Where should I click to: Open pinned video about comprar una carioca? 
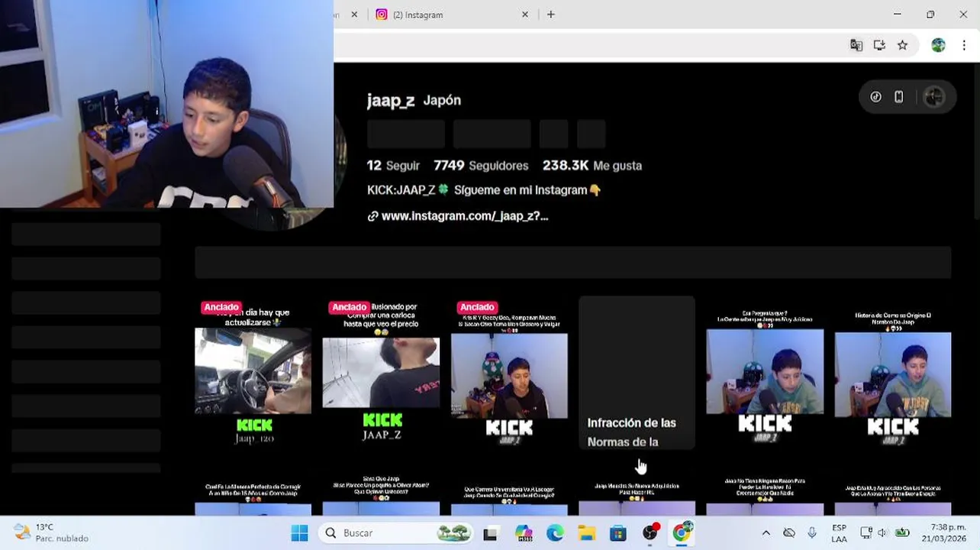pyautogui.click(x=381, y=372)
